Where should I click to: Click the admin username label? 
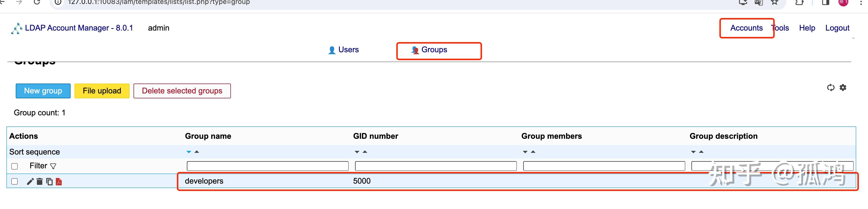pyautogui.click(x=158, y=28)
